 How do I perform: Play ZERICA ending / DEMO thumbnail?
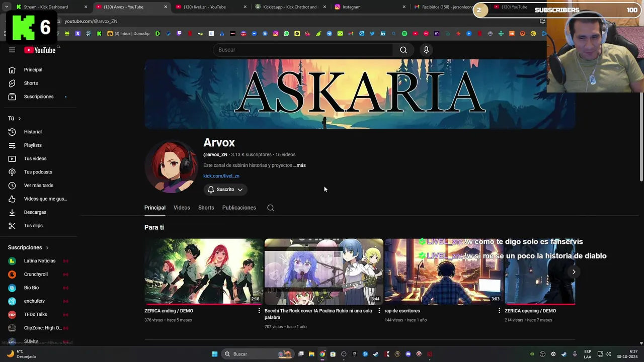click(204, 271)
